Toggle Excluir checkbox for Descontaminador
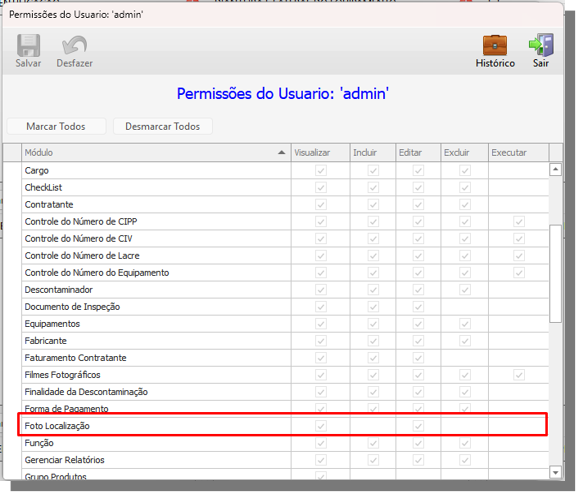This screenshot has height=492, width=576. (465, 290)
